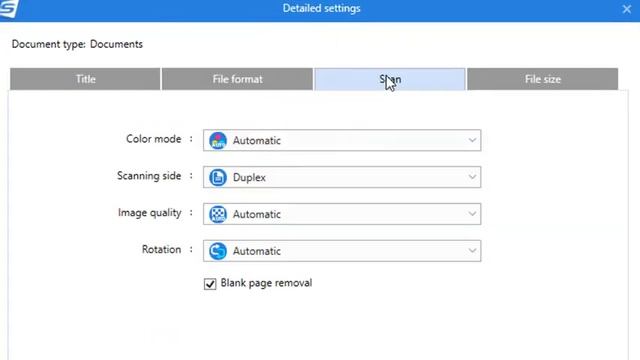Uncheck the Blank page removal checkbox
Image resolution: width=640 pixels, height=360 pixels.
pyautogui.click(x=210, y=284)
